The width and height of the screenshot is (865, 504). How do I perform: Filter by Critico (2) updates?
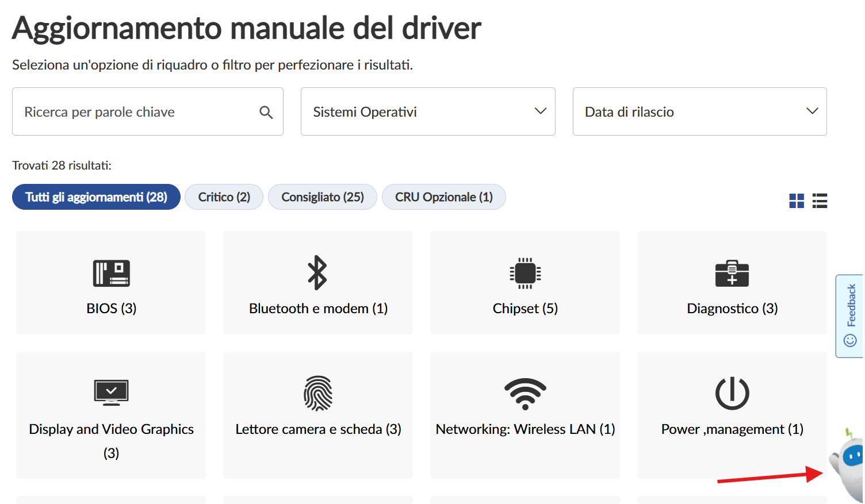click(x=224, y=197)
